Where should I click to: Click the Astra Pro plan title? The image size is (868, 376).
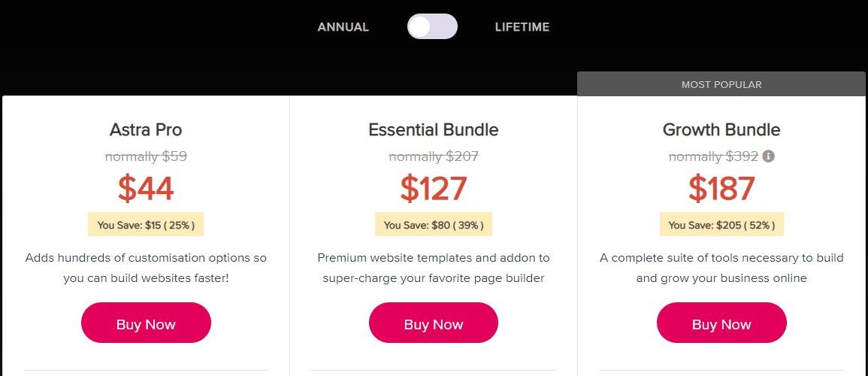click(x=146, y=129)
